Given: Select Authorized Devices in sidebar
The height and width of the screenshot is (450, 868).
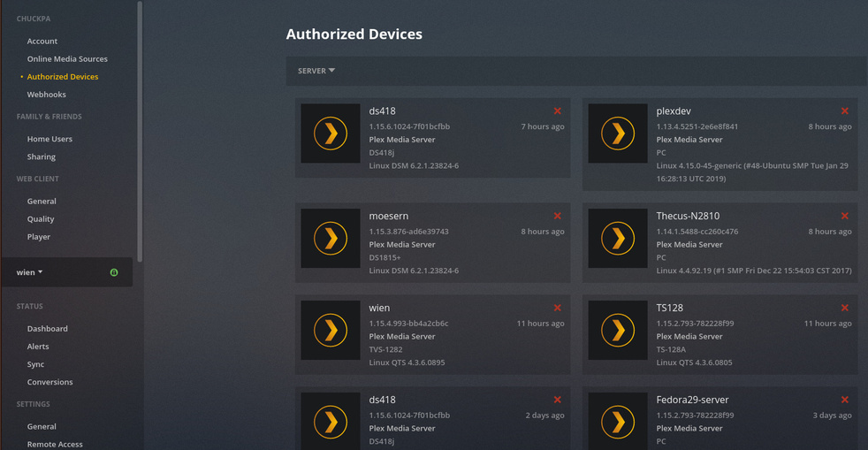Looking at the screenshot, I should [63, 77].
